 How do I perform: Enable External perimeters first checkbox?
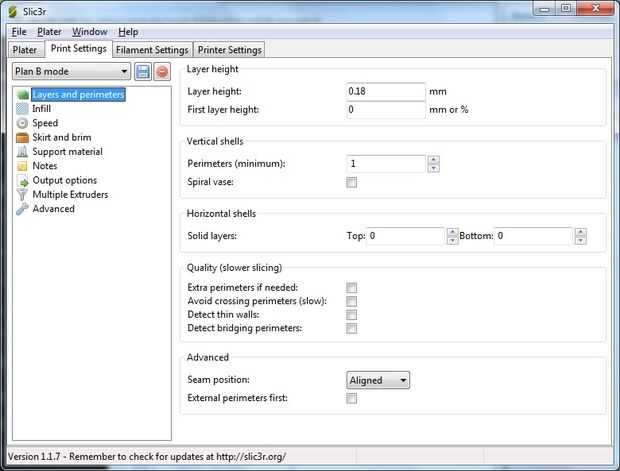(352, 398)
